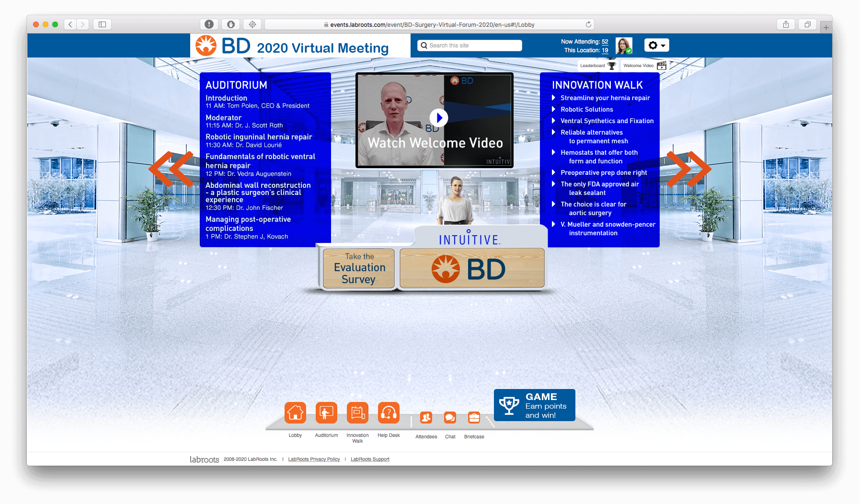Click the Welcome Video clapperboard icon
Viewport: 859px width, 504px height.
click(662, 66)
